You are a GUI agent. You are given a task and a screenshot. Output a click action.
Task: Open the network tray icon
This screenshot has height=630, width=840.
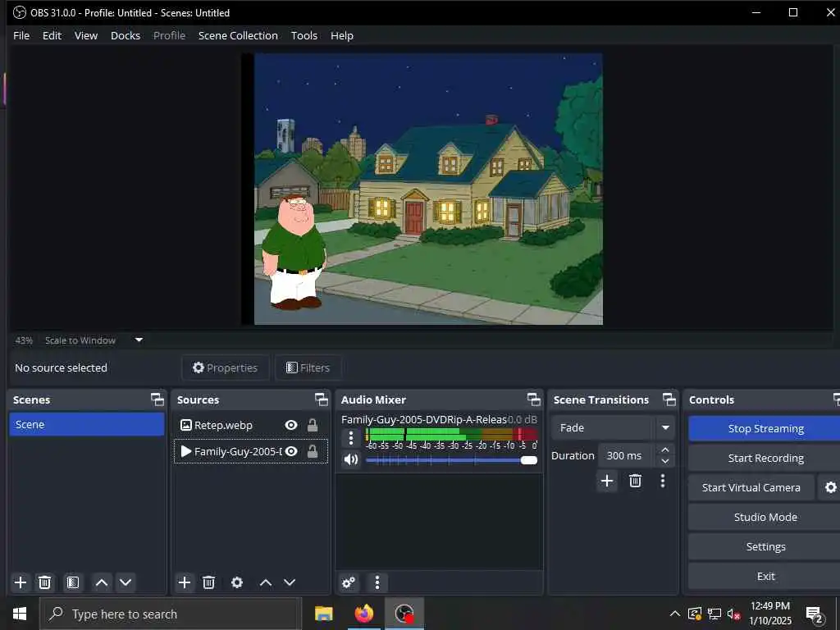coord(714,614)
